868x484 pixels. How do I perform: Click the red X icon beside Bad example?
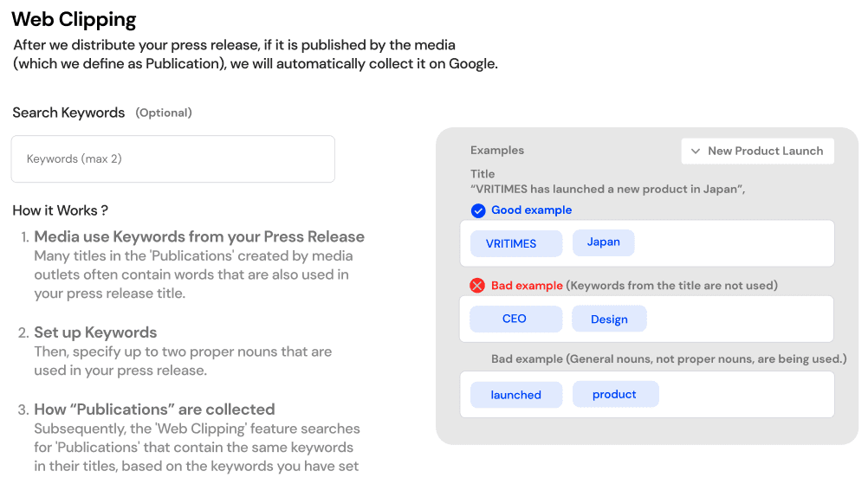point(477,286)
